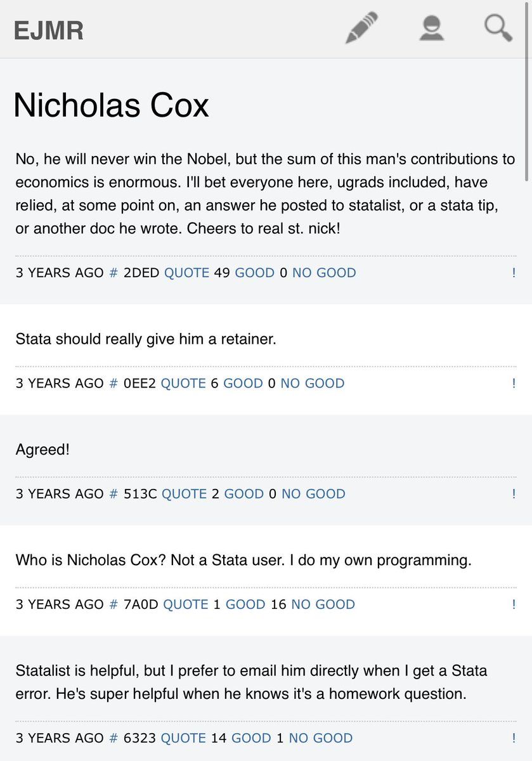Vote GOOD on post 6323
The image size is (532, 761).
[x=252, y=738]
